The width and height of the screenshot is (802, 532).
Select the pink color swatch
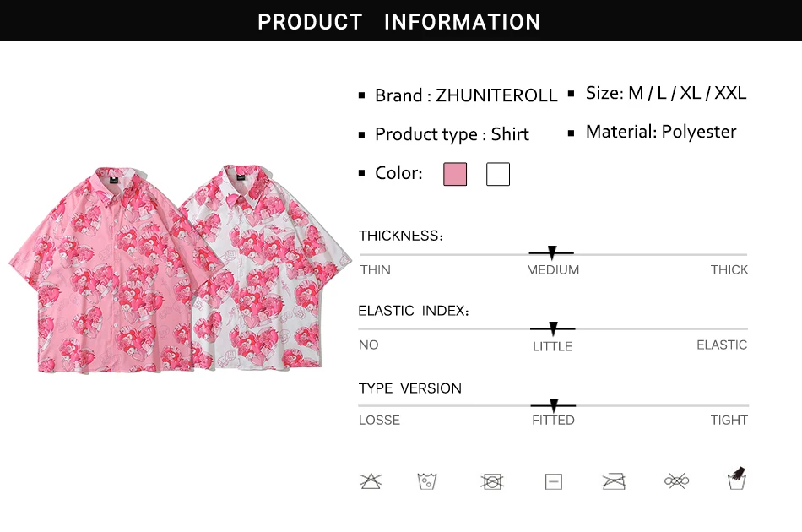pyautogui.click(x=455, y=174)
